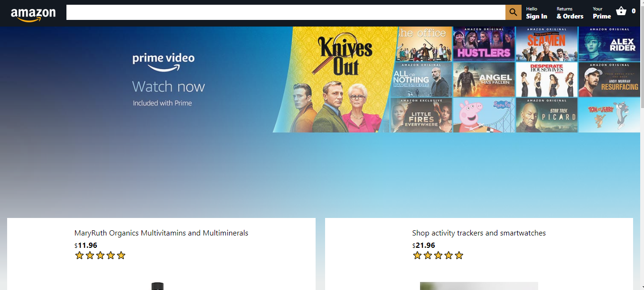
Task: Open MaryRuth Organics Multivitamins and Multiminerals title
Action: 161,233
